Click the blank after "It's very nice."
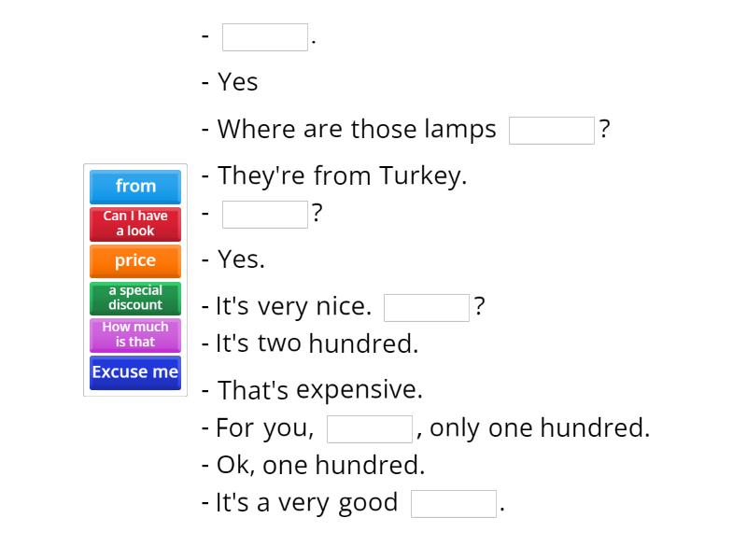 [x=426, y=306]
